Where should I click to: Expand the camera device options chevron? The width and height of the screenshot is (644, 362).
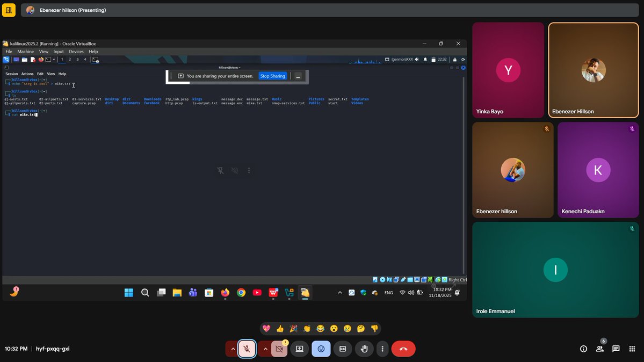click(x=265, y=349)
